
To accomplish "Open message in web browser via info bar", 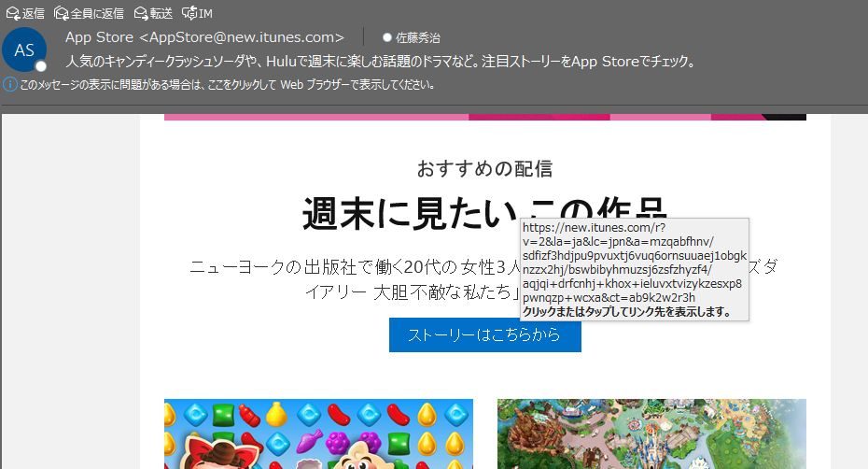I will pyautogui.click(x=227, y=85).
